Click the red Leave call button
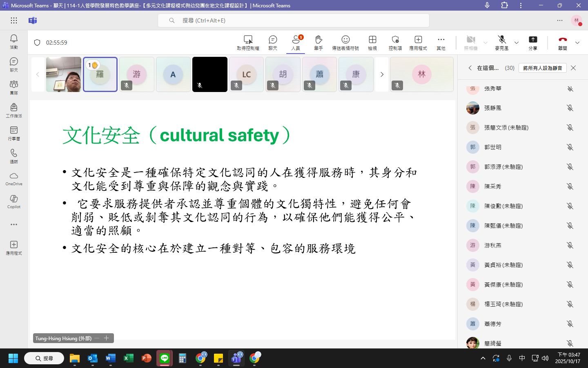 click(563, 42)
